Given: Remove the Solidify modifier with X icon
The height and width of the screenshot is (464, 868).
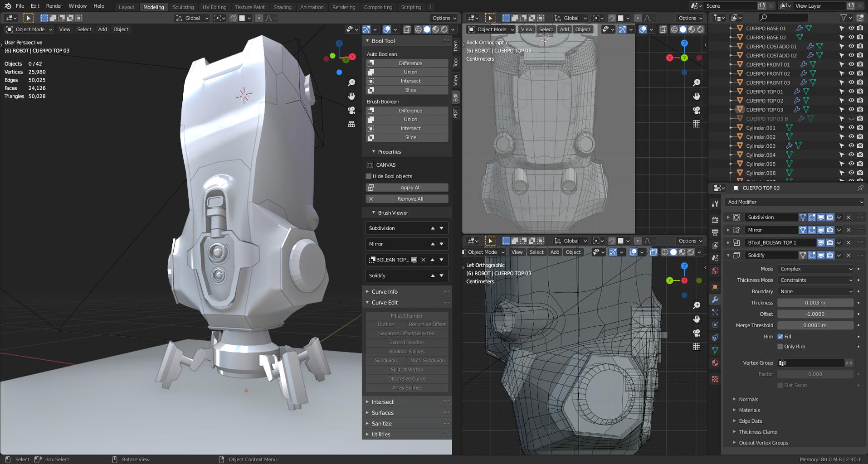Looking at the screenshot, I should 848,255.
